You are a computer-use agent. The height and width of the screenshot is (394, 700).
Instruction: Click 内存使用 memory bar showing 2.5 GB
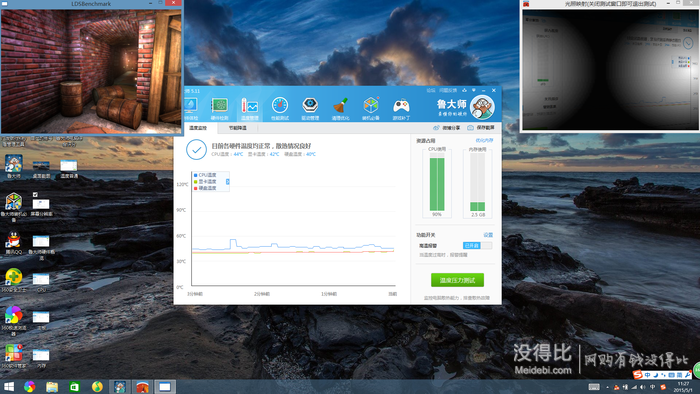pyautogui.click(x=478, y=183)
